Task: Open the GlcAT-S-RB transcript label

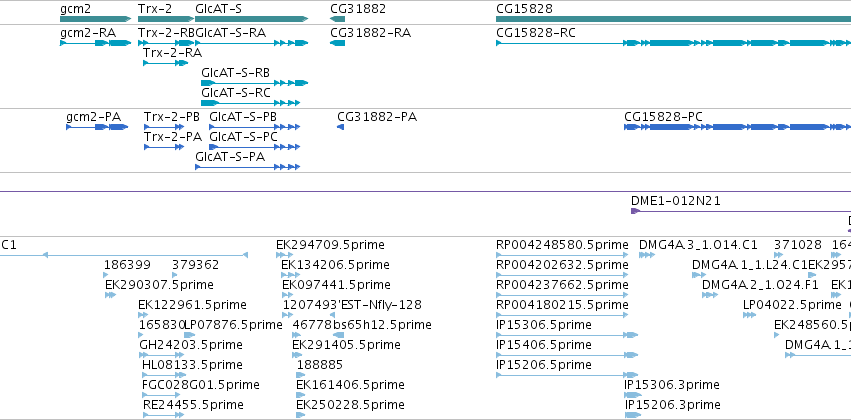Action: (236, 73)
